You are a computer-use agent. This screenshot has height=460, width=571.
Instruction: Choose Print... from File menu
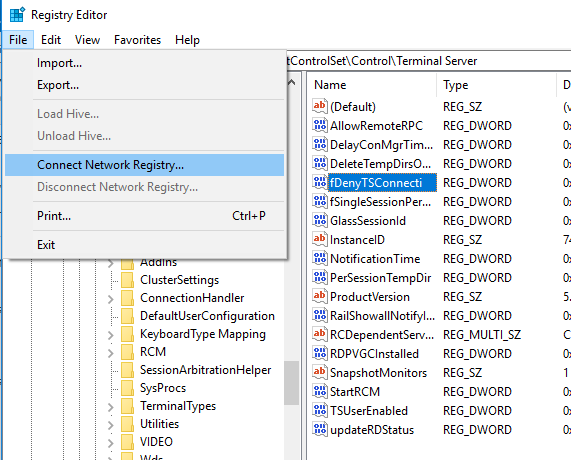(145, 216)
